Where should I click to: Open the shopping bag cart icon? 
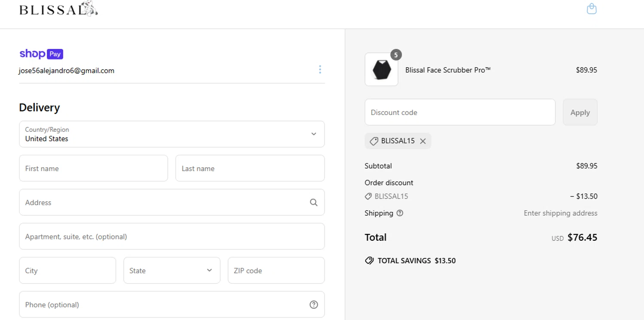[x=592, y=9]
